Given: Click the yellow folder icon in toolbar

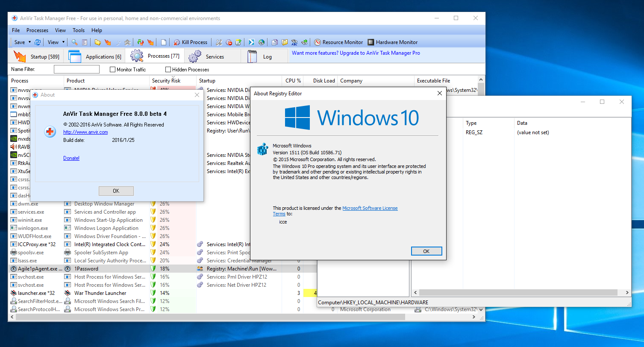Looking at the screenshot, I should tap(97, 42).
